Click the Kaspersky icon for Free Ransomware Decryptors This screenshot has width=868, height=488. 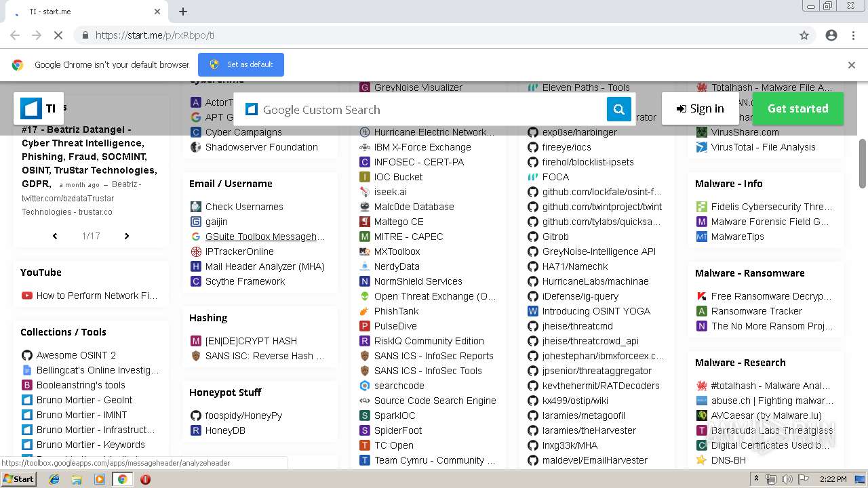pyautogui.click(x=702, y=296)
